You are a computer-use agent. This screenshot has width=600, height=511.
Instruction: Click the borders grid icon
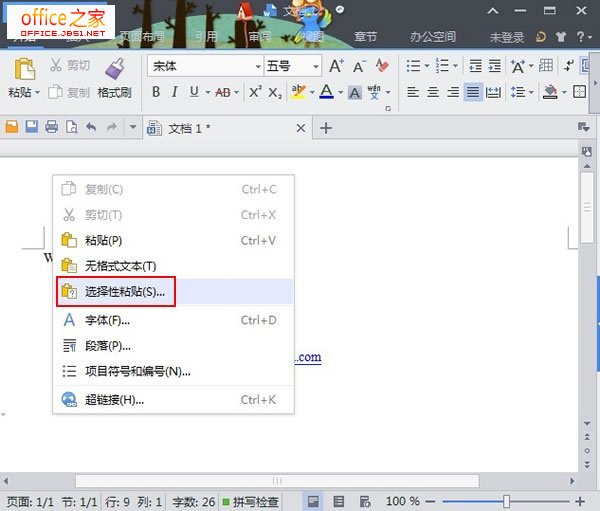[x=579, y=92]
